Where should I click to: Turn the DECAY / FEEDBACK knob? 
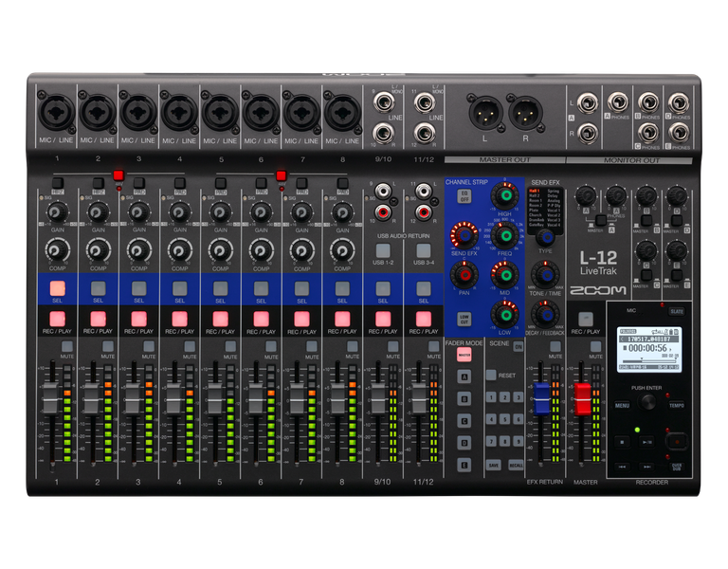click(546, 315)
